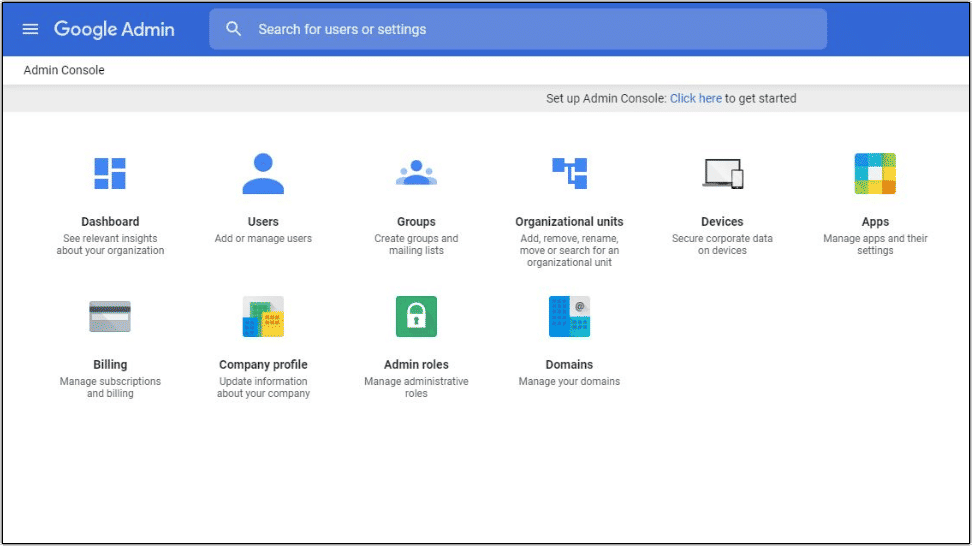Click 'Update information about your company' text

[263, 387]
